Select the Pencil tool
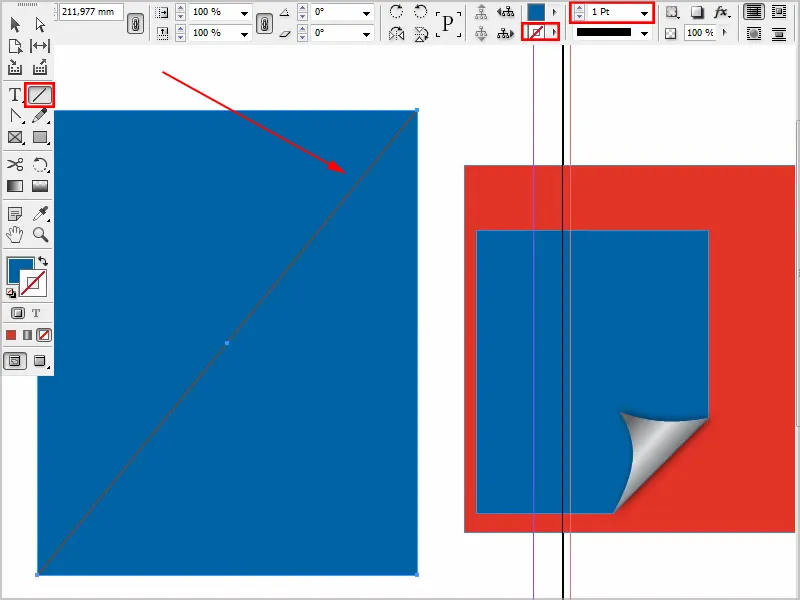Image resolution: width=800 pixels, height=600 pixels. pos(40,116)
